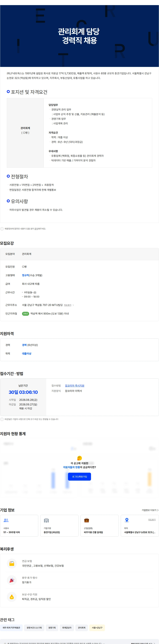Viewport: 159px width, 644px height.
Task: Select the 경영기획 tag
Action: (52, 627)
